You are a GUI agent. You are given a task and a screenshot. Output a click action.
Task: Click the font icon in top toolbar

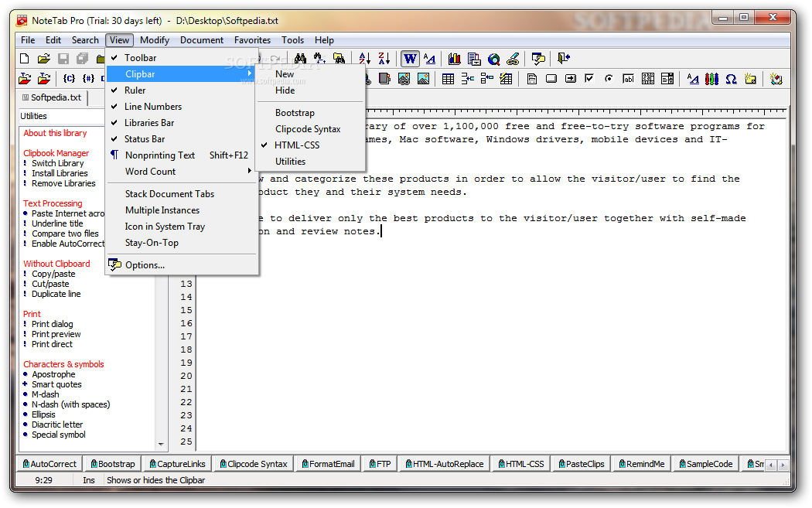429,59
